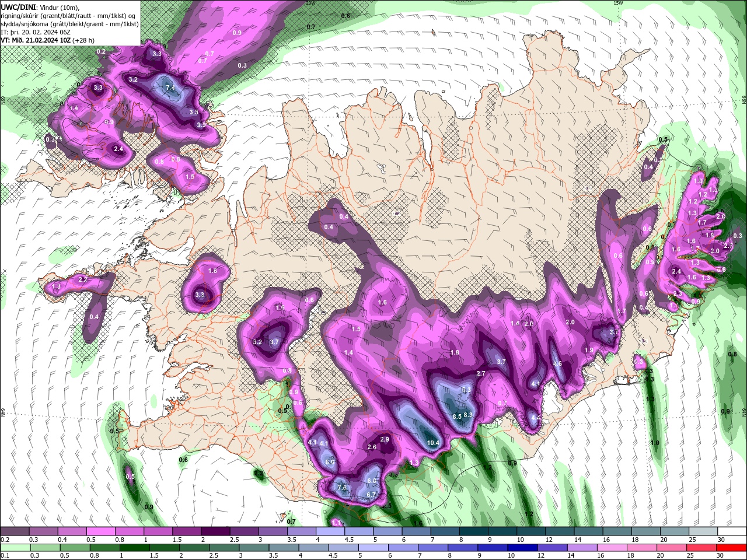Pick the pure red bottom-row legend swatch at 30

tap(732, 548)
